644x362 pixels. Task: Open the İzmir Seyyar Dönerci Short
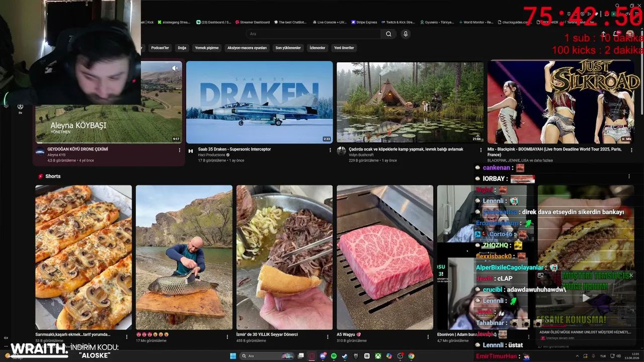(x=285, y=257)
